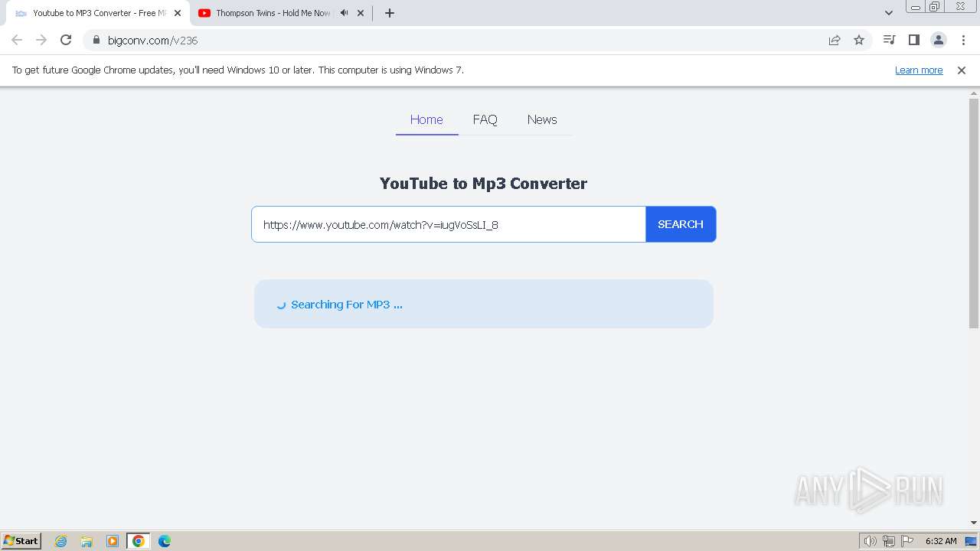Mute the Thompson Twins tab audio icon
The height and width of the screenshot is (551, 980).
coord(344,13)
